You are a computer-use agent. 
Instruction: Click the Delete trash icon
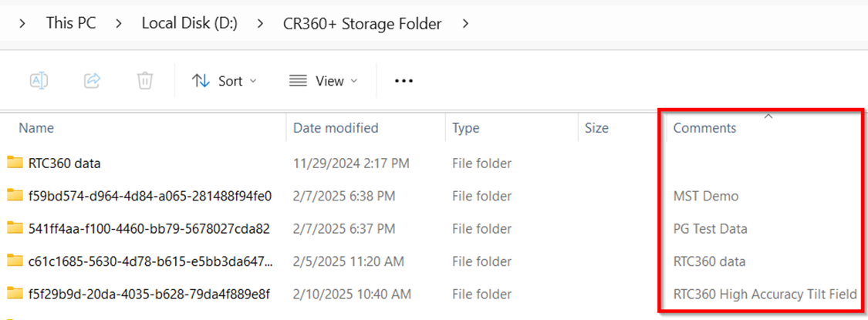(x=144, y=80)
